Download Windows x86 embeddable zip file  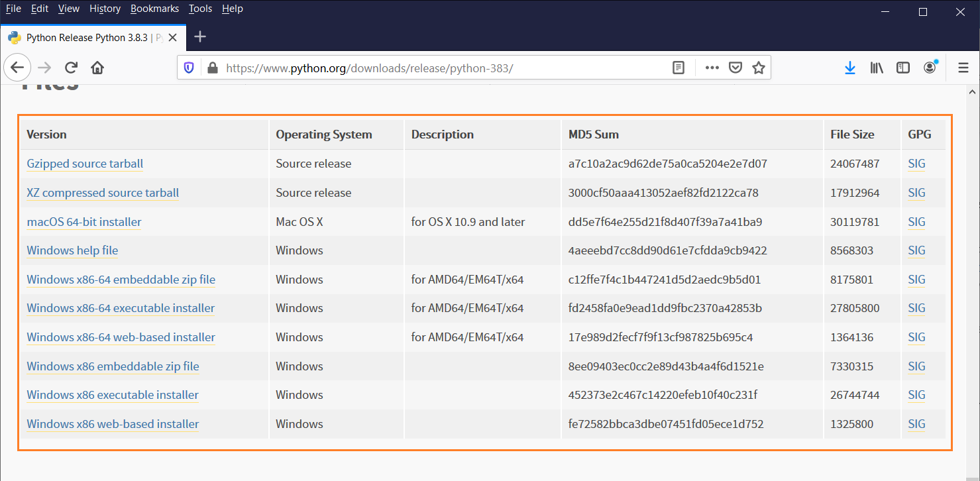point(113,366)
